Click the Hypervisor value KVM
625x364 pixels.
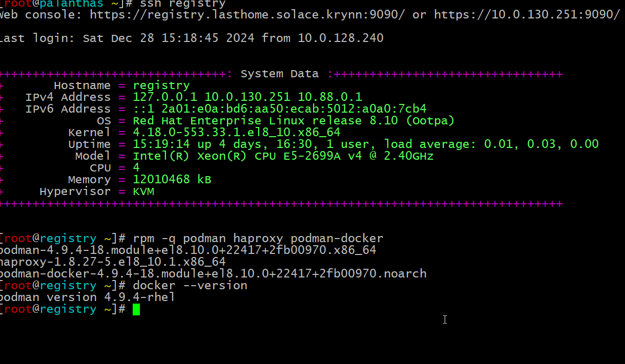143,191
